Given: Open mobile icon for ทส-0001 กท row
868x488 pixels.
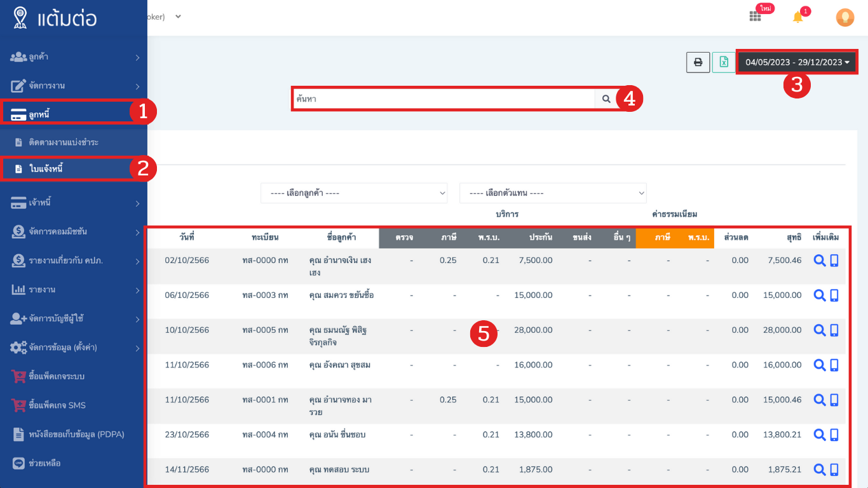Looking at the screenshot, I should (834, 400).
